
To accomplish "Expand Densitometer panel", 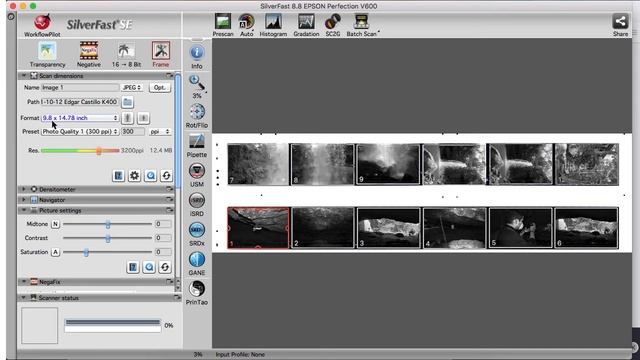I will 24,189.
